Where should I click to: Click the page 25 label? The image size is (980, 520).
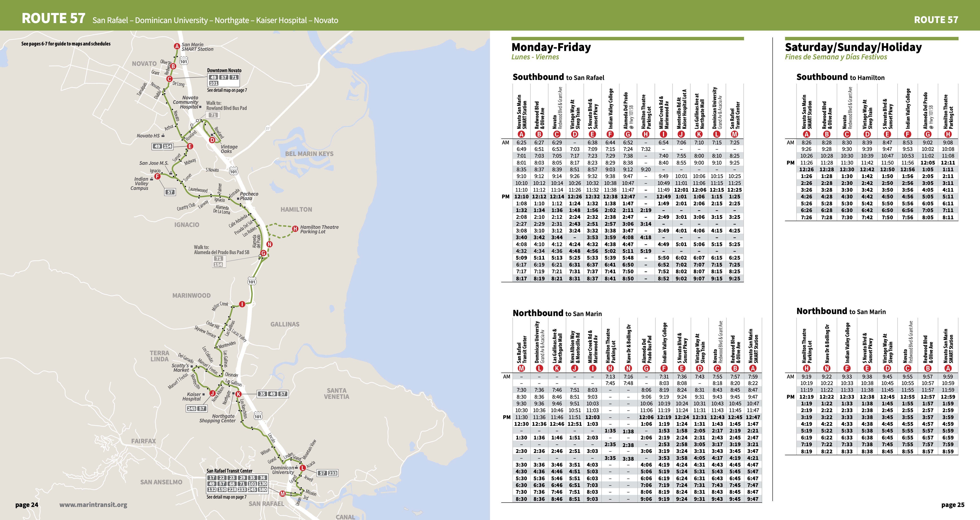coord(952,506)
